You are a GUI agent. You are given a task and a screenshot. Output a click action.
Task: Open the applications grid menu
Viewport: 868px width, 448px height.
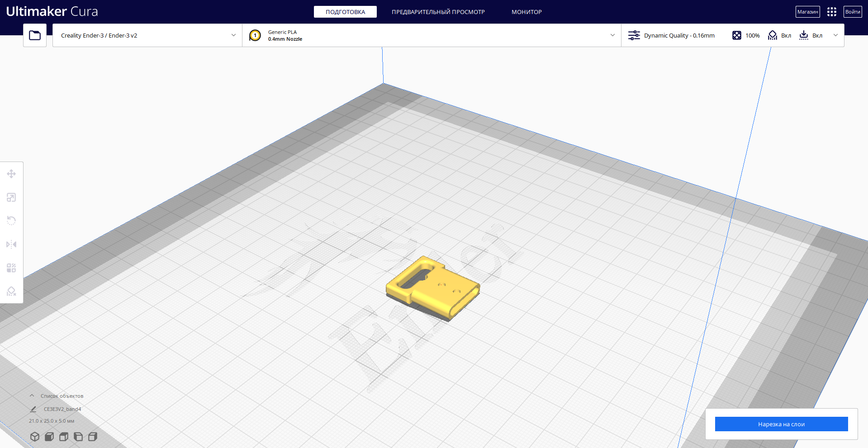point(832,12)
